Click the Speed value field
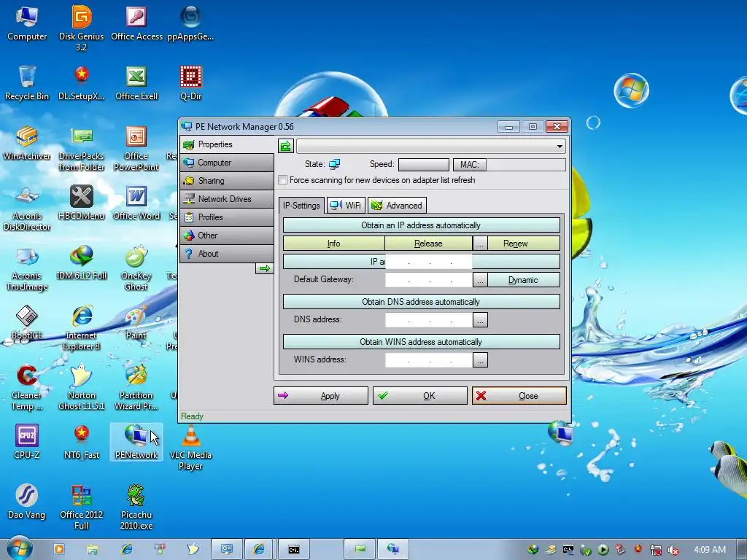Screen dimensions: 747x560 tap(424, 165)
